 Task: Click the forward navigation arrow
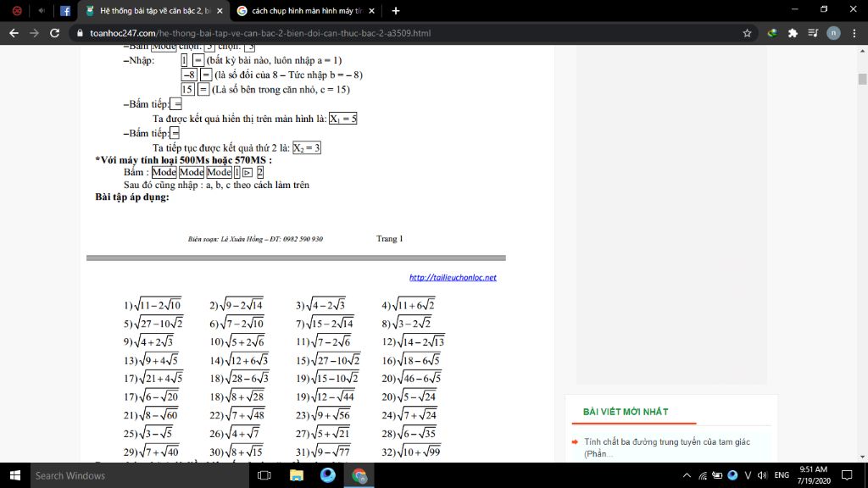(x=34, y=33)
